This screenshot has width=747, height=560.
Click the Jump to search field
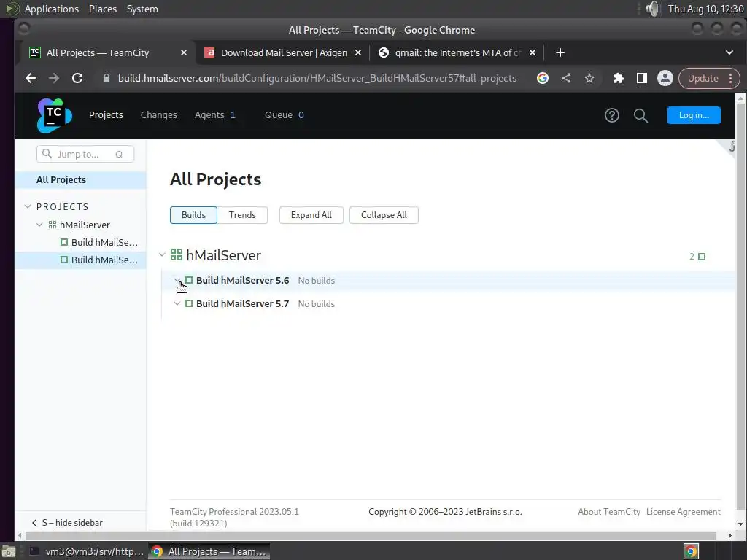[85, 154]
